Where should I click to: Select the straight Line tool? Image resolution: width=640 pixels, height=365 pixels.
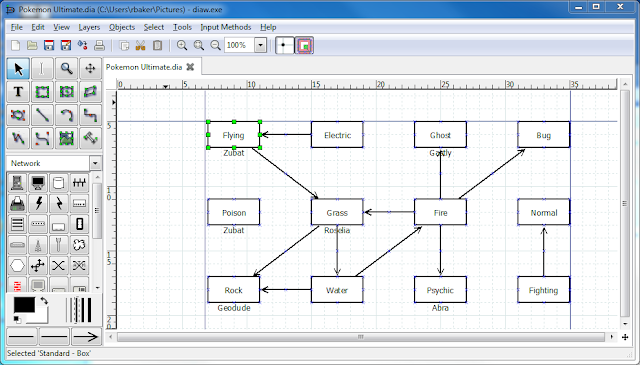point(42,115)
